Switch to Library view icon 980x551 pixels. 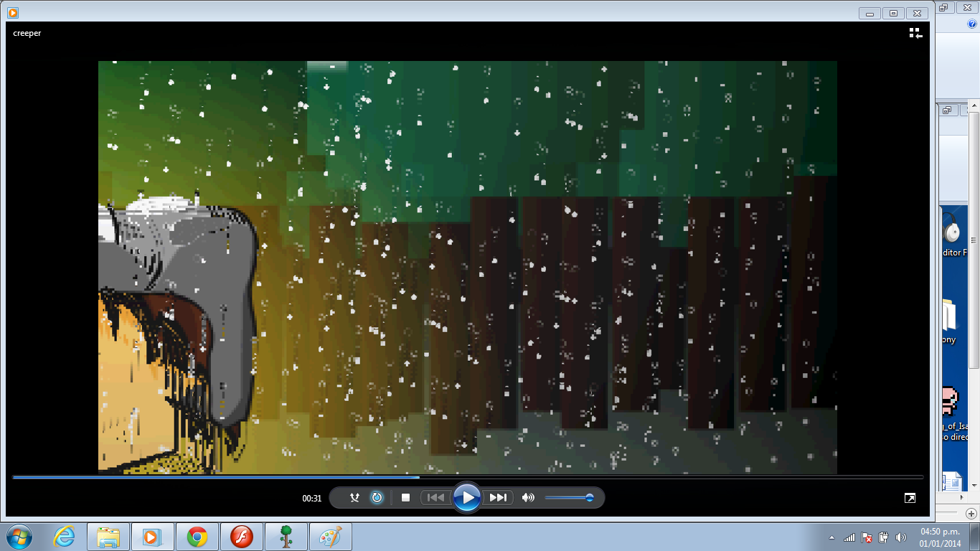[x=915, y=33]
